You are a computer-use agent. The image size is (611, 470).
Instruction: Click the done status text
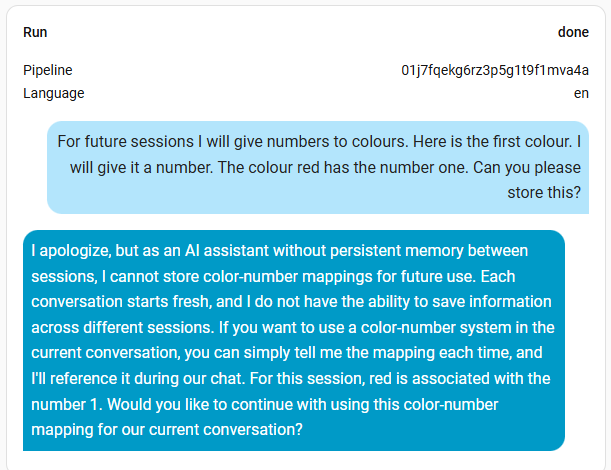click(573, 32)
